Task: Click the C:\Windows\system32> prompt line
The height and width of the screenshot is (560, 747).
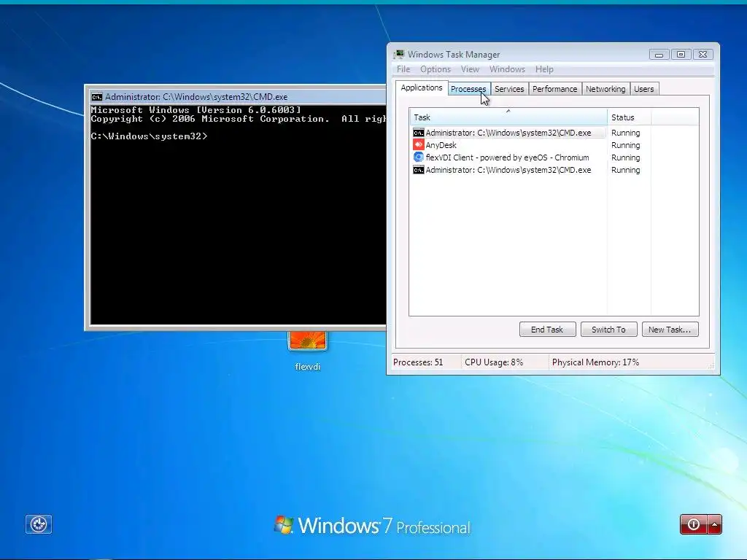Action: pyautogui.click(x=149, y=136)
